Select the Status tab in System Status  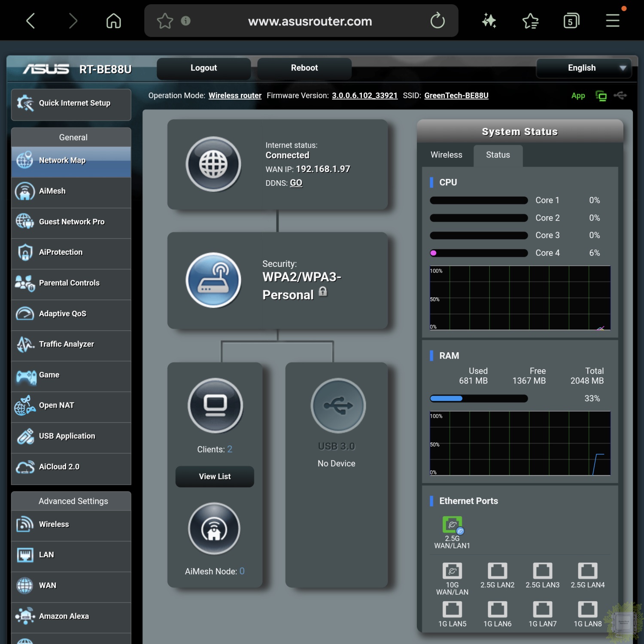[498, 155]
